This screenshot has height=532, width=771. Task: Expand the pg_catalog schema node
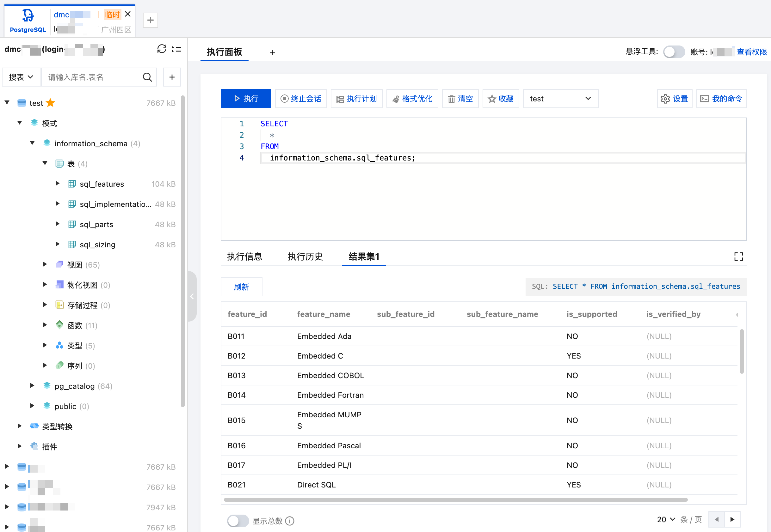(32, 386)
